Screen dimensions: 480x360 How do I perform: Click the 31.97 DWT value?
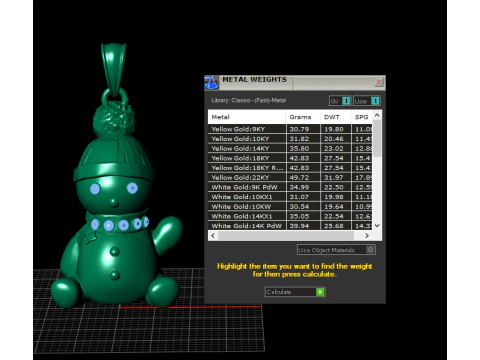334,177
